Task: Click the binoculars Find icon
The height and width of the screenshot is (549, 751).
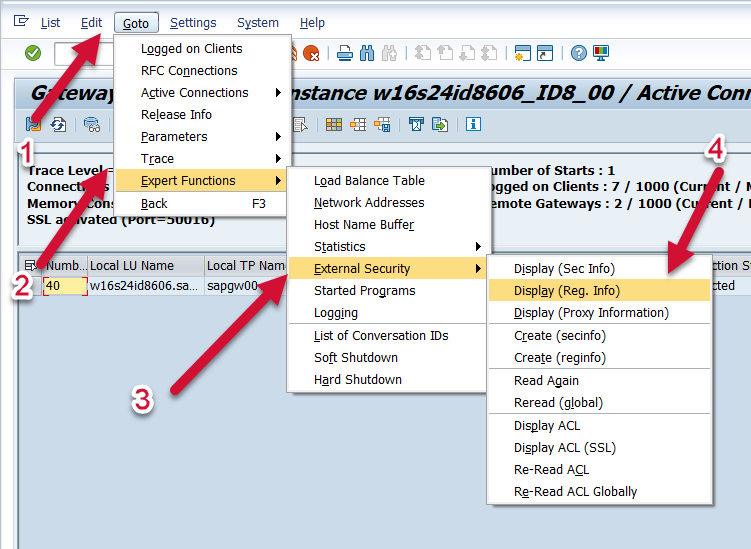Action: pos(367,53)
